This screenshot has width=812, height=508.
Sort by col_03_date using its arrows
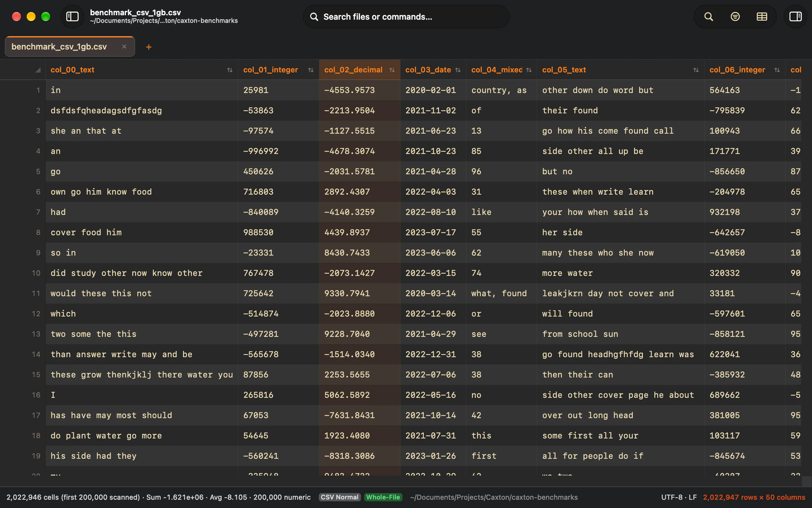[458, 70]
